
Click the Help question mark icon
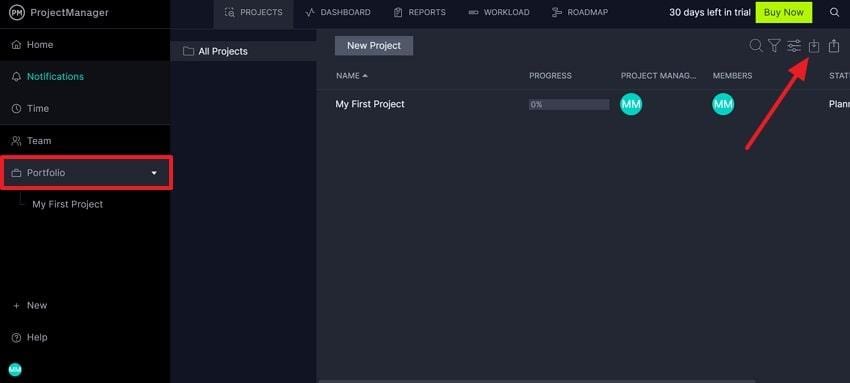16,337
